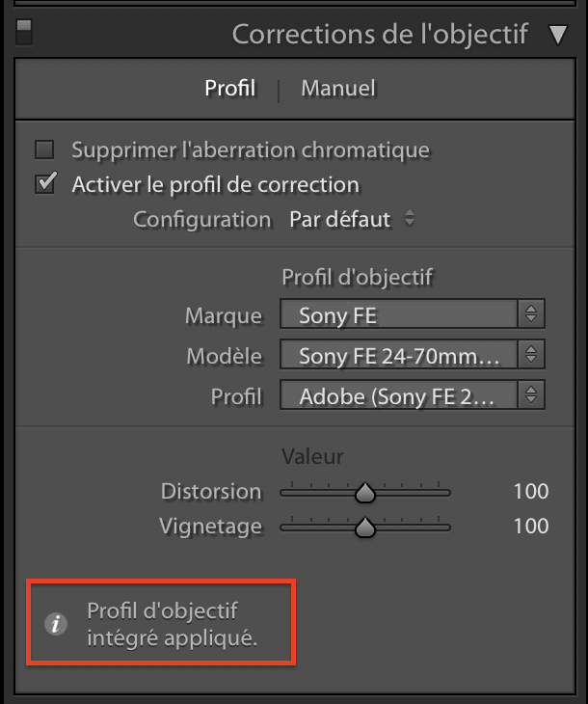Click the Modèle dropdown arrows icon
Image resolution: width=588 pixels, height=704 pixels.
click(531, 355)
